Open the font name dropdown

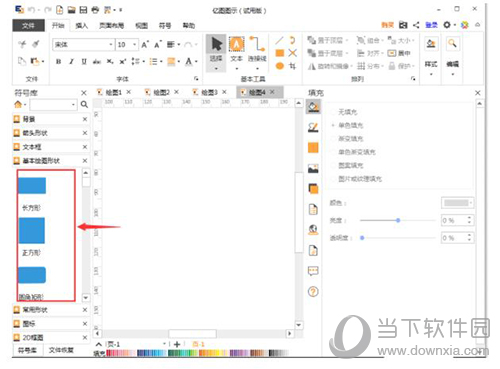click(111, 44)
